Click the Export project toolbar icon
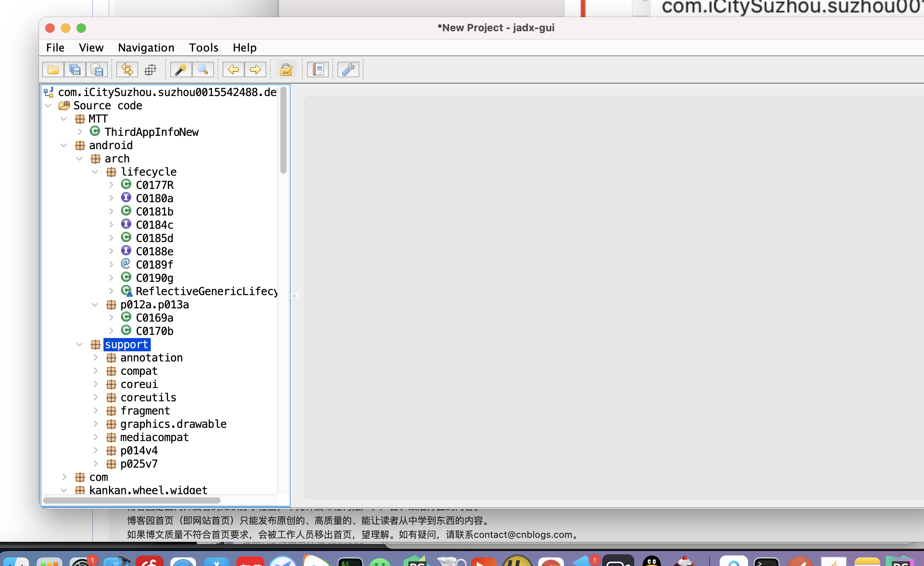924x566 pixels. (x=97, y=70)
